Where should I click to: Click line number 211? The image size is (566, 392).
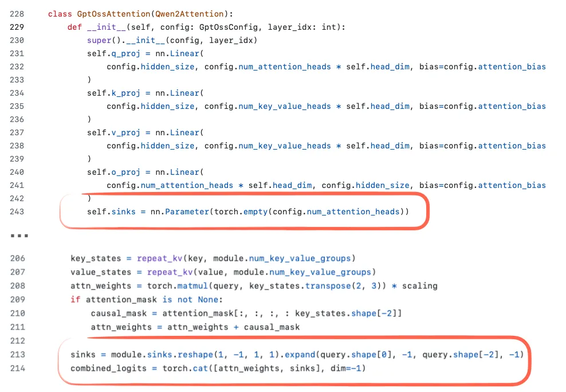18,327
